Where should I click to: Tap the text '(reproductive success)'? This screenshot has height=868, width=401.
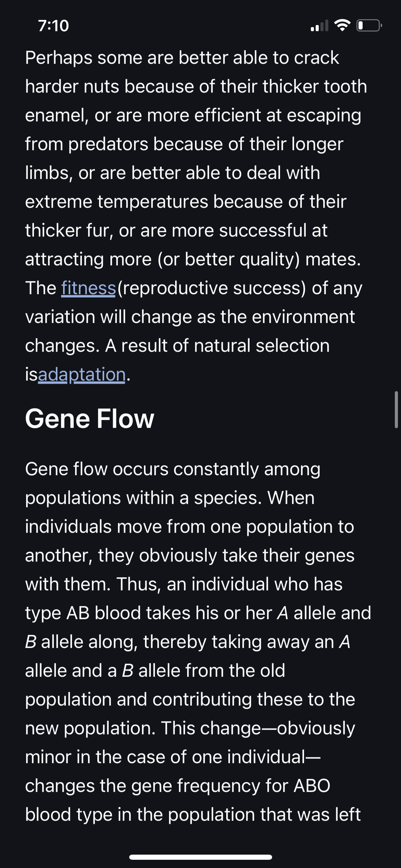(211, 288)
